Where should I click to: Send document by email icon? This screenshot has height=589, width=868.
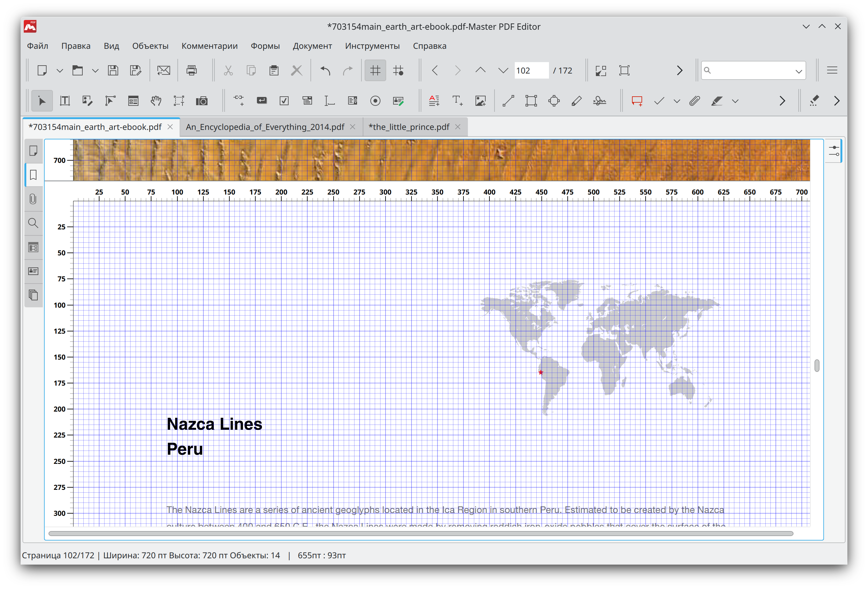click(x=163, y=70)
